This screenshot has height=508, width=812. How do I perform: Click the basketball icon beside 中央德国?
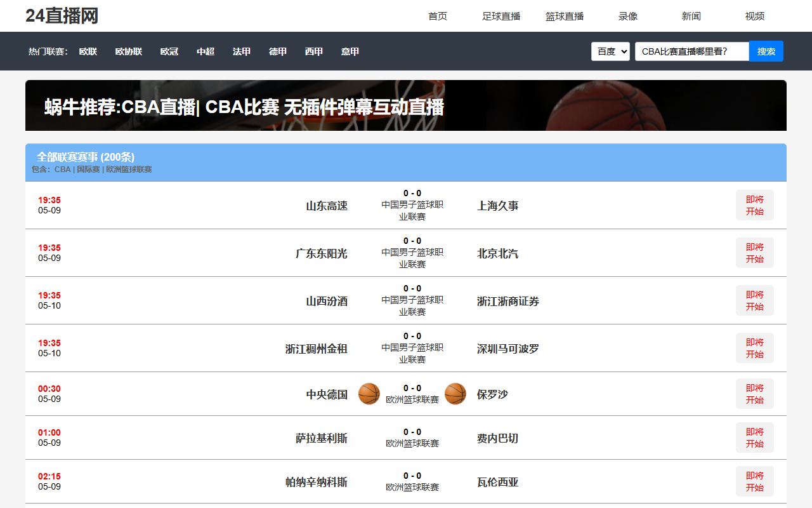(x=369, y=394)
